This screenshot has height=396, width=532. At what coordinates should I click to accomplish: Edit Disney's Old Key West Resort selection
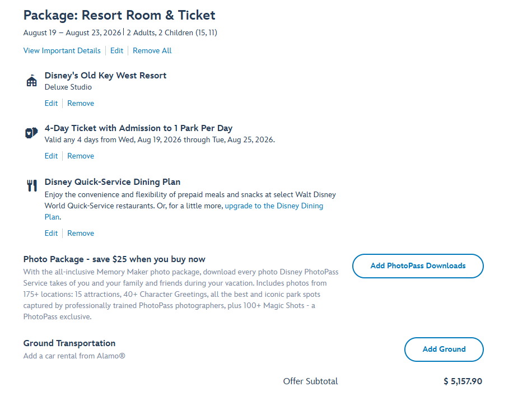(x=51, y=103)
